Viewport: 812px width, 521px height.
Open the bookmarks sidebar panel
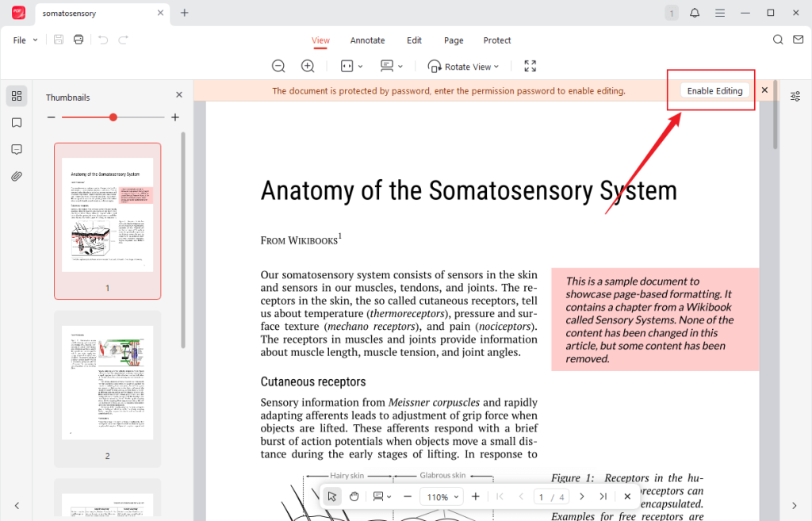(17, 123)
